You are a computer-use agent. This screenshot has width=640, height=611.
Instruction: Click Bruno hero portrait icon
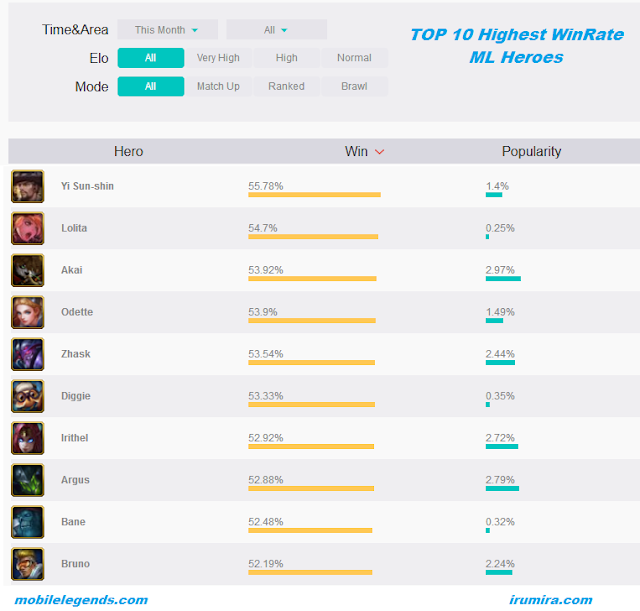[28, 564]
